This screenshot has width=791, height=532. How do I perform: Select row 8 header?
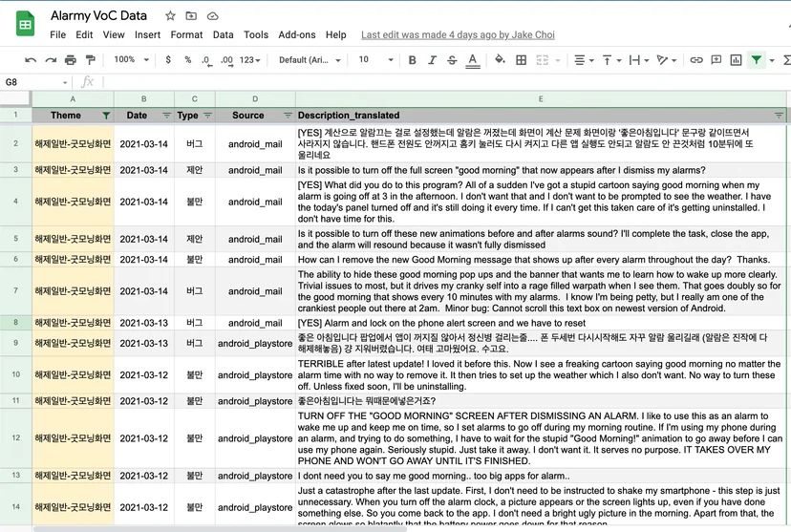[x=15, y=322]
